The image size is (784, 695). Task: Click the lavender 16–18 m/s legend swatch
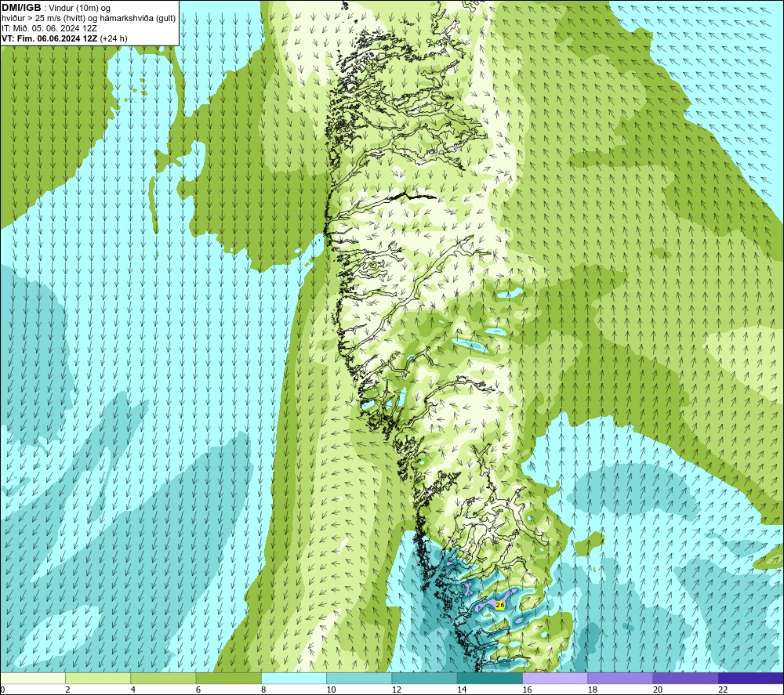pyautogui.click(x=555, y=678)
